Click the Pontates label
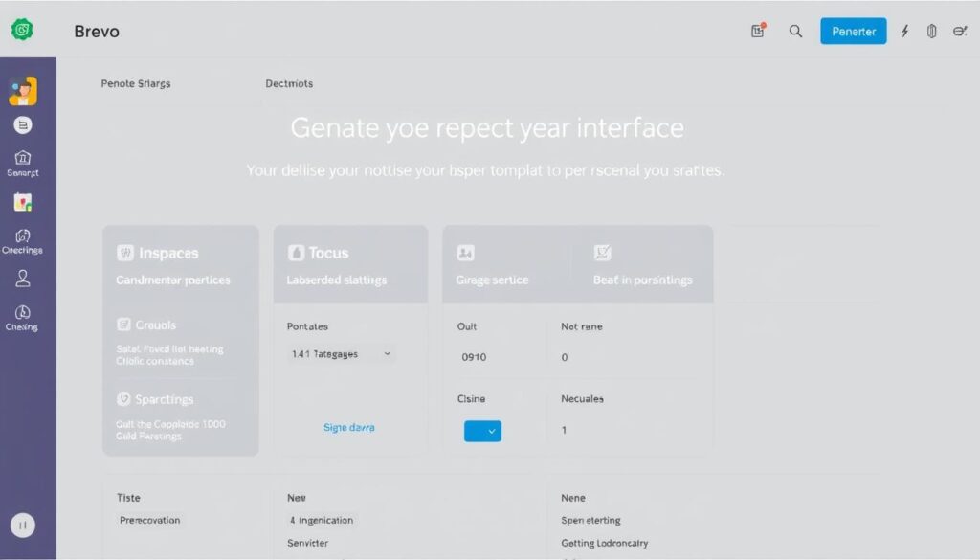Viewport: 980px width, 560px height. [307, 326]
